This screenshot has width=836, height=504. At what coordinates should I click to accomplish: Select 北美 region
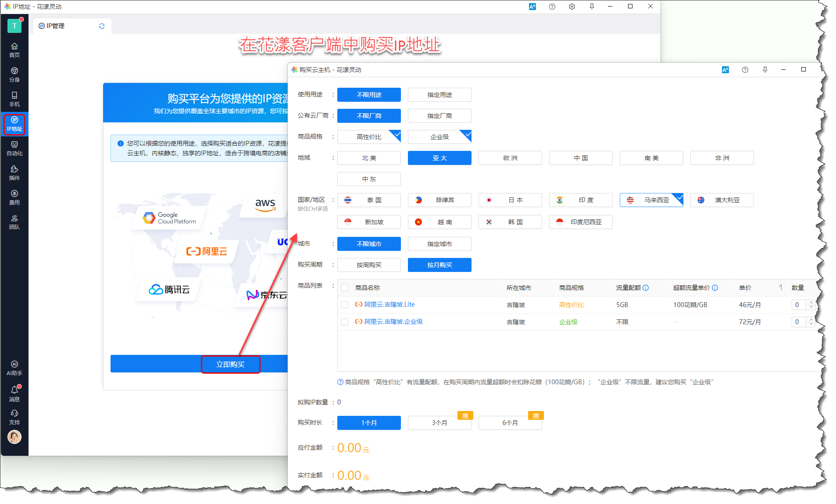(x=369, y=158)
